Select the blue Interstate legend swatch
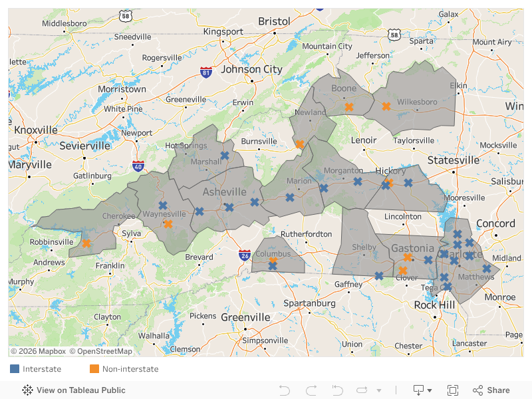Image resolution: width=532 pixels, height=399 pixels. pyautogui.click(x=15, y=369)
